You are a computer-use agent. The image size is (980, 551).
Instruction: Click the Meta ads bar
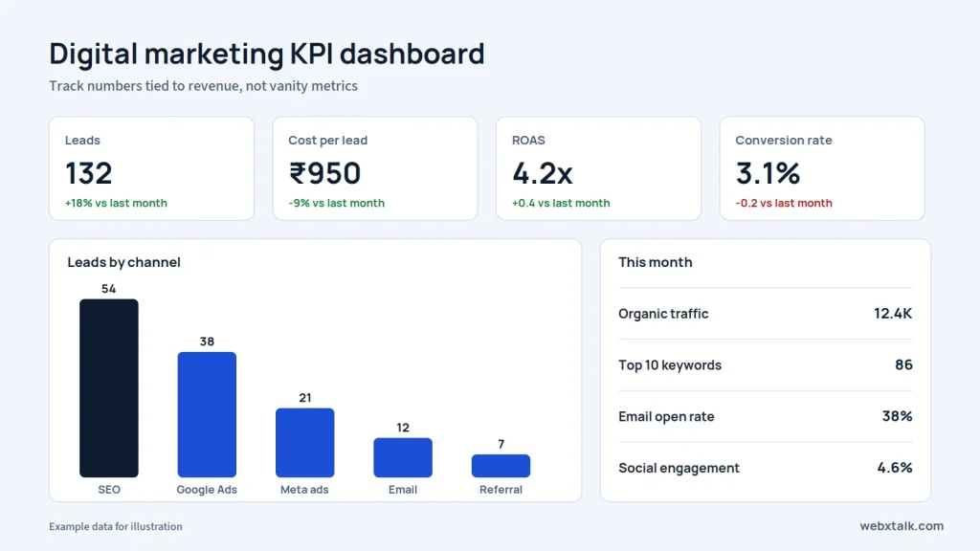pyautogui.click(x=305, y=443)
